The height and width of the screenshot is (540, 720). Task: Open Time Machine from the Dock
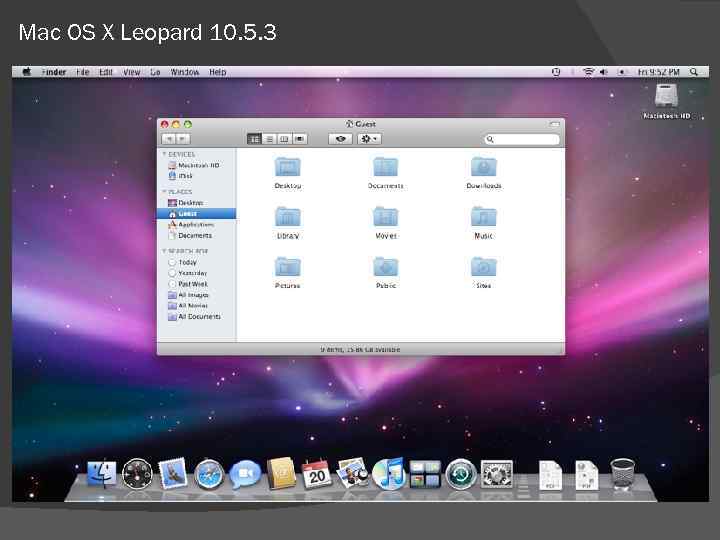461,474
